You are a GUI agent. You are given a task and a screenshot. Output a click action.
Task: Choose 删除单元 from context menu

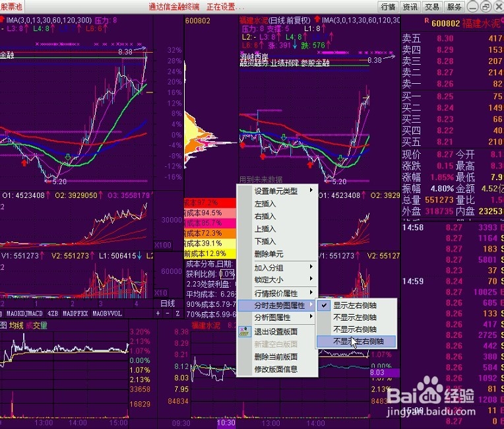pyautogui.click(x=277, y=254)
